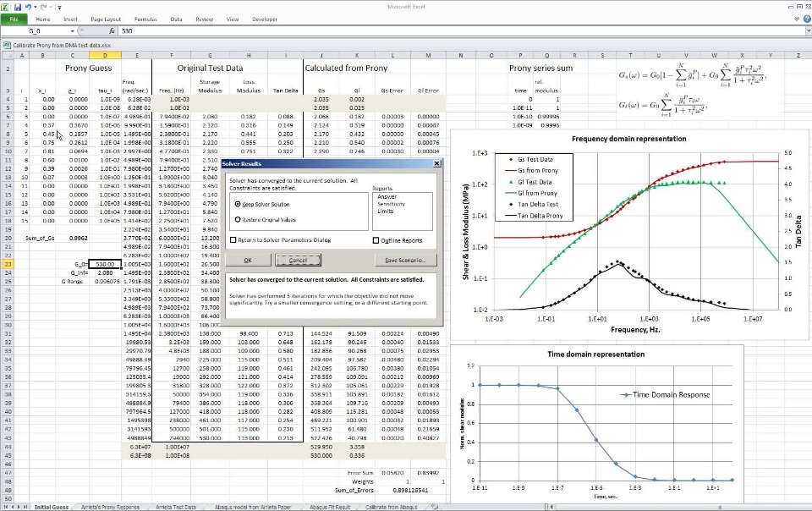Enable the Outline Reports checkbox

click(376, 240)
